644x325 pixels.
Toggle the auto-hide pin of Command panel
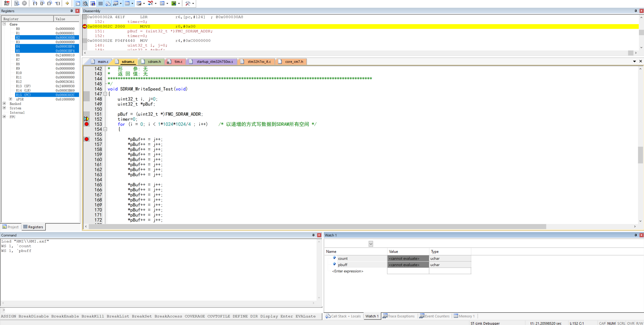tap(313, 235)
